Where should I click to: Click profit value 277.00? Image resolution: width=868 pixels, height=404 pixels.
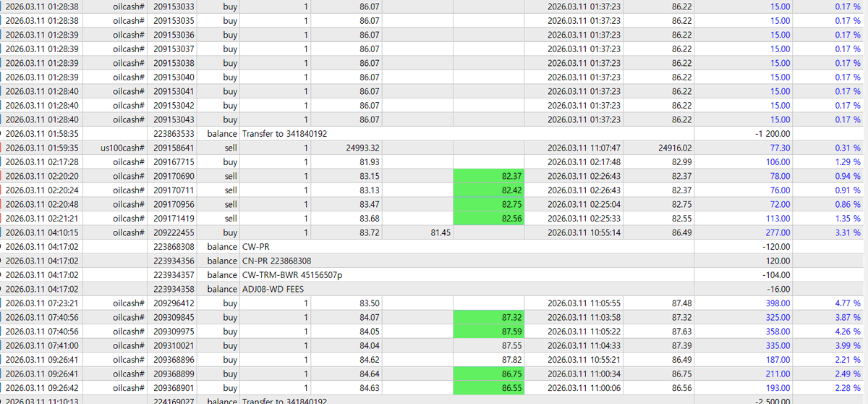point(778,232)
